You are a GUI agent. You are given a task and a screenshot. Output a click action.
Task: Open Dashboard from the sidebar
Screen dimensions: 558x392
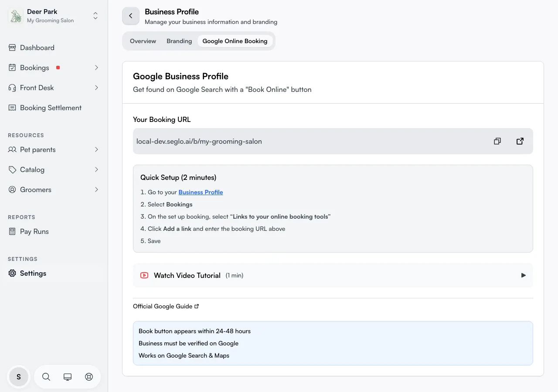click(54, 47)
